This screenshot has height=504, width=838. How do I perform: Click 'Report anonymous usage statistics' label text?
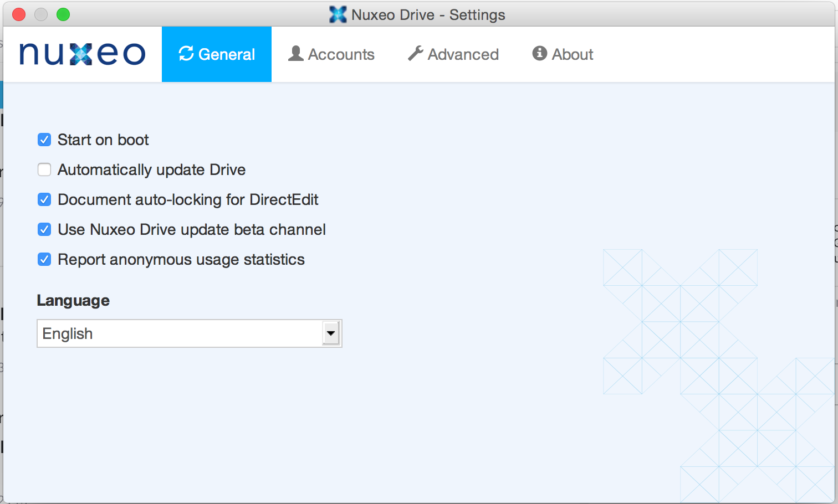coord(181,259)
